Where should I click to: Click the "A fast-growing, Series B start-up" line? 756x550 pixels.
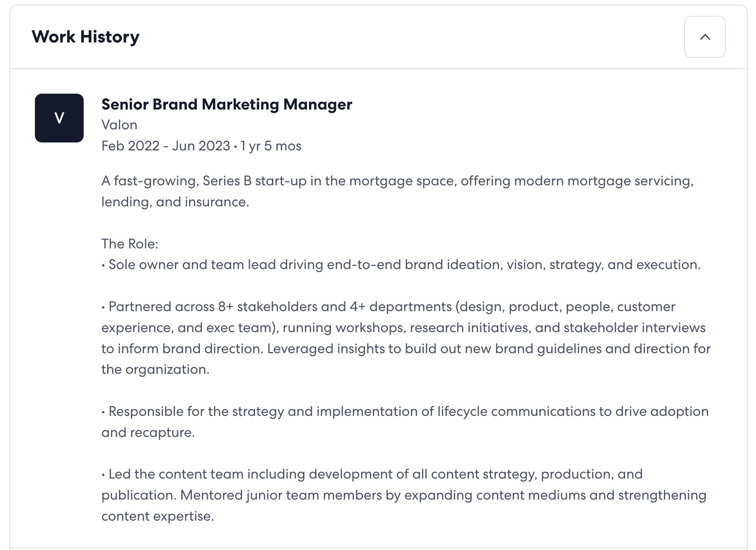click(397, 181)
